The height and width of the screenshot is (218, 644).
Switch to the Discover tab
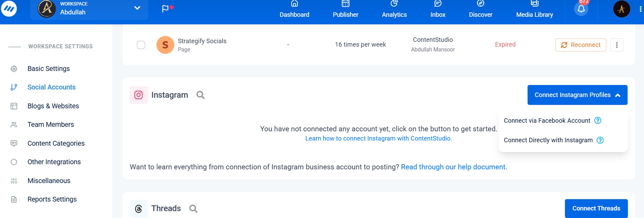click(481, 10)
